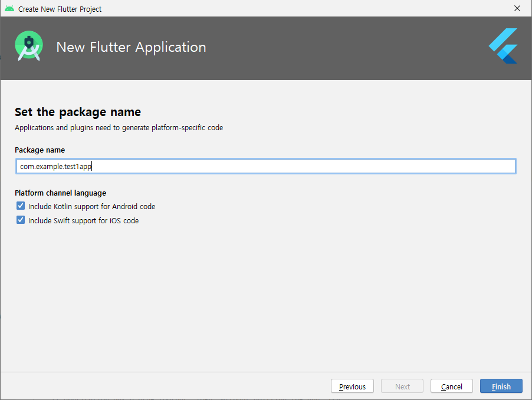Click the 'New Flutter Application' banner title

click(x=132, y=47)
